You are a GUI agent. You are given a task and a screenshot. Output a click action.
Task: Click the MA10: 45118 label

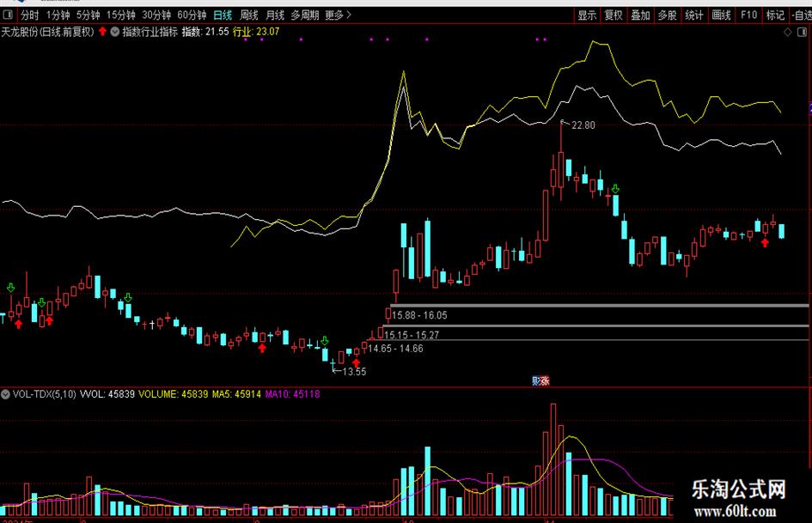(x=293, y=394)
